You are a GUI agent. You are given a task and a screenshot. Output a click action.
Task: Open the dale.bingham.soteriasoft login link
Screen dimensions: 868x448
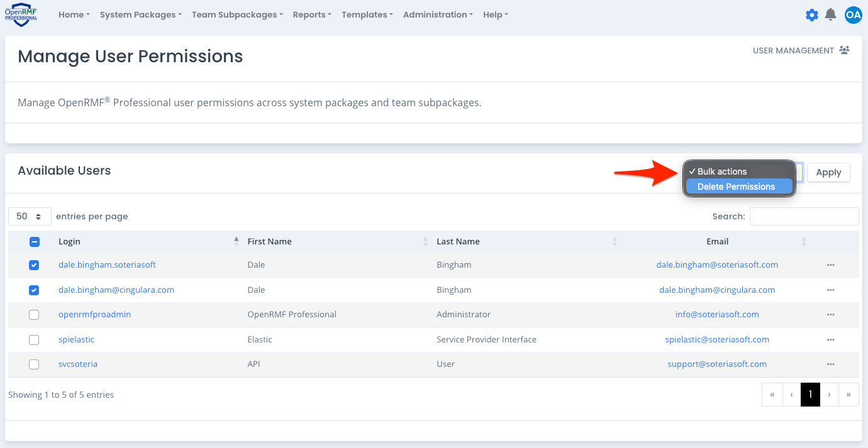[x=107, y=265]
